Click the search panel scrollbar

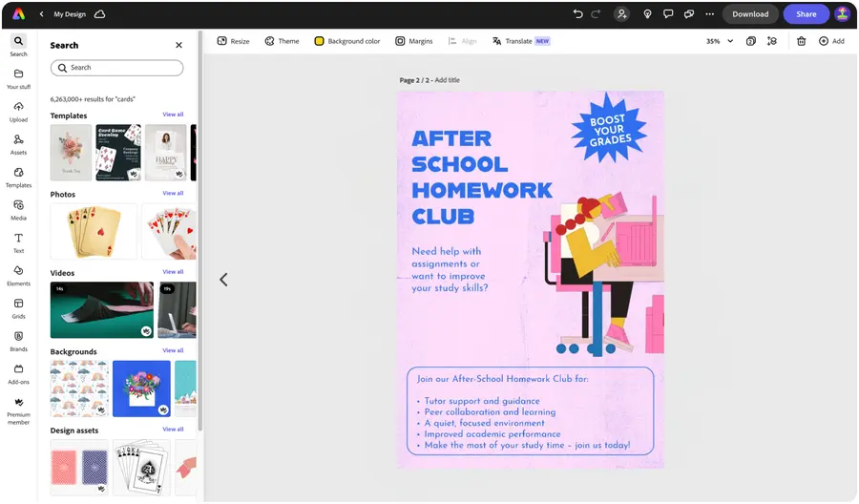click(x=200, y=230)
